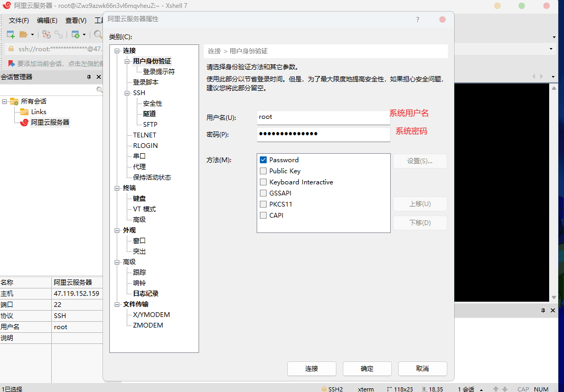564x392 pixels.
Task: Enable the Keyboard Interactive checkbox
Action: 264,182
